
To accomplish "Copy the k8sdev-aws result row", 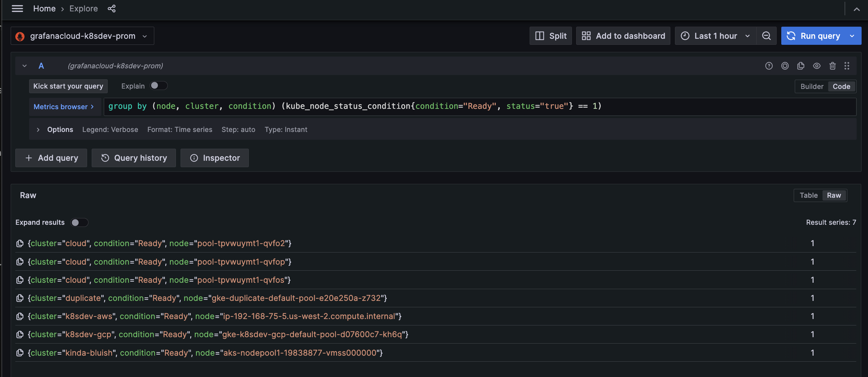I will point(20,316).
